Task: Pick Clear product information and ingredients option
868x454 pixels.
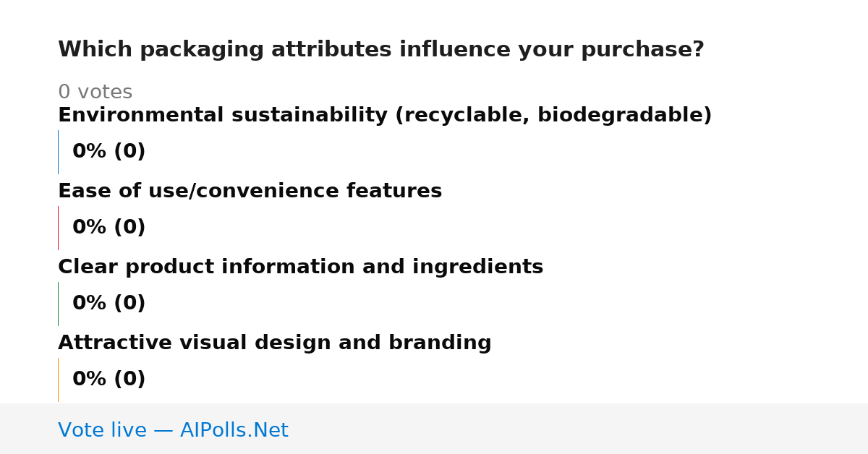Action: [x=300, y=267]
